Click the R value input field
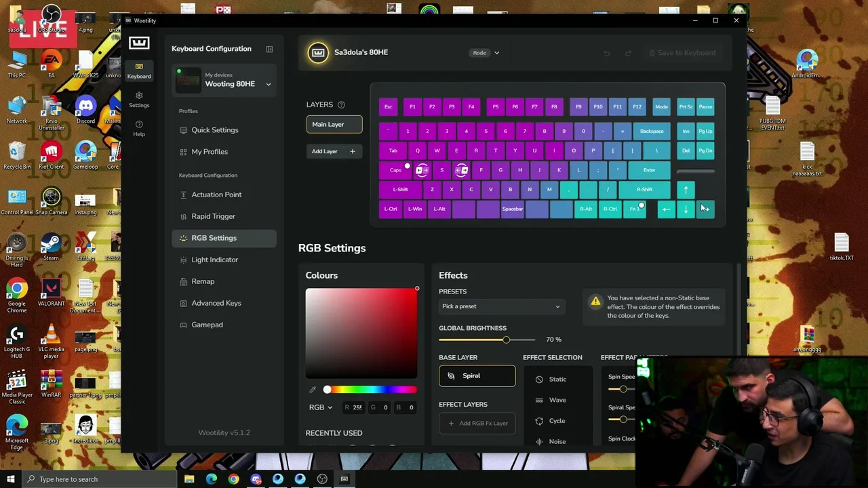The width and height of the screenshot is (868, 488). (353, 408)
